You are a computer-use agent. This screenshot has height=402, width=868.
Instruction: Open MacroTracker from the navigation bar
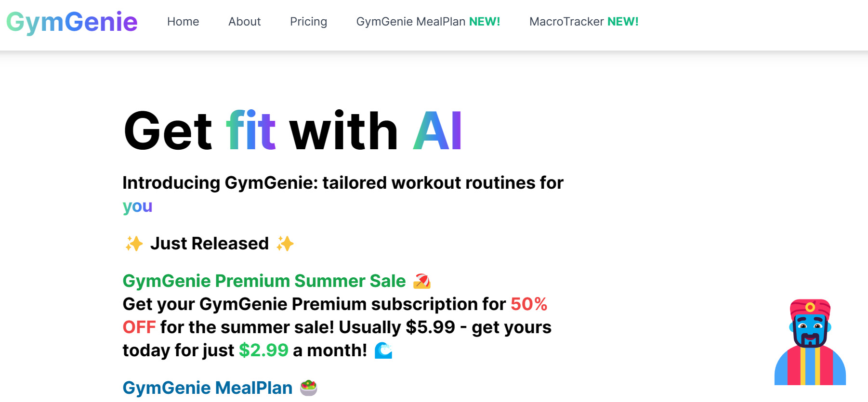point(583,22)
